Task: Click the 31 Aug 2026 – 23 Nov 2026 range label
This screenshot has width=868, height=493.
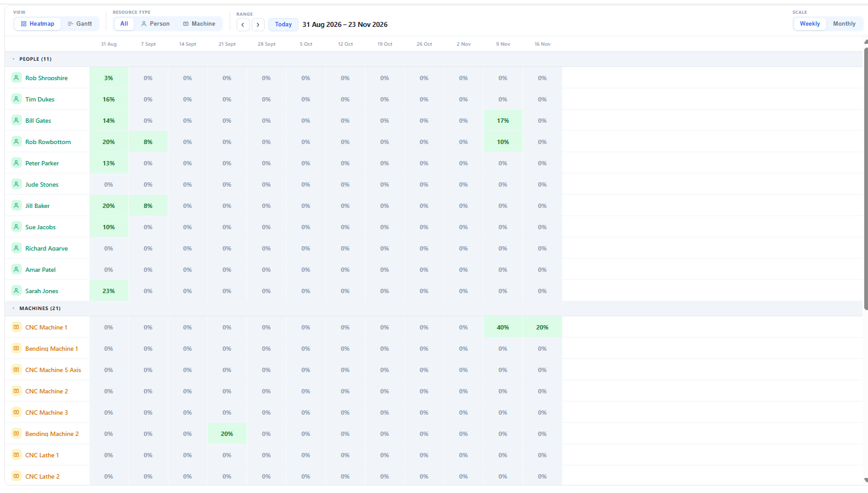Action: pyautogui.click(x=345, y=24)
